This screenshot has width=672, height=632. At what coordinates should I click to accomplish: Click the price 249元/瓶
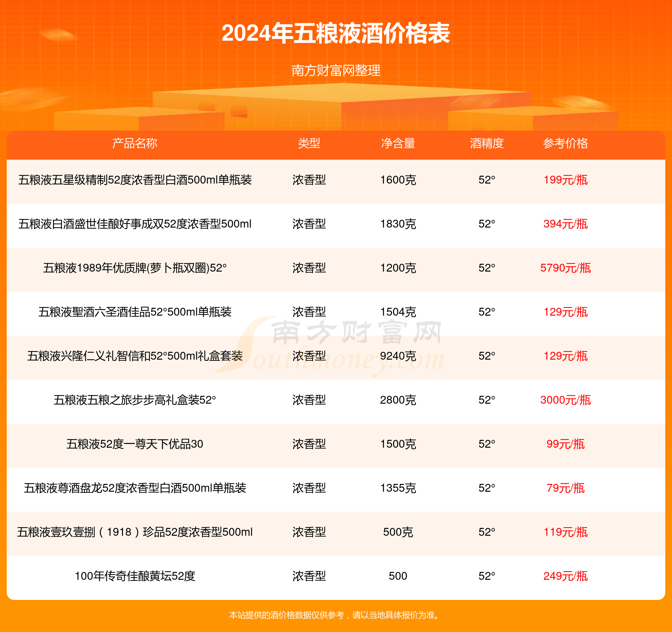click(566, 576)
